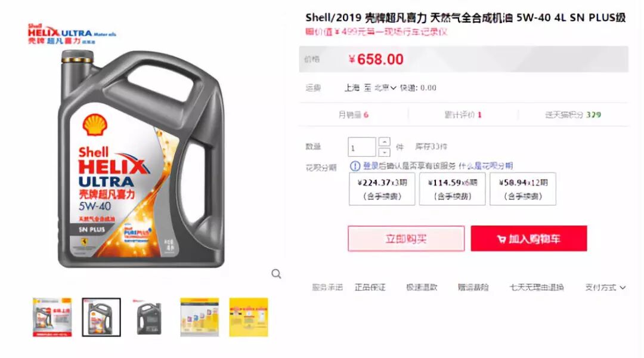Screen dimensions: 644x358
Task: Open the destination city dropdown 北京
Action: [x=385, y=88]
